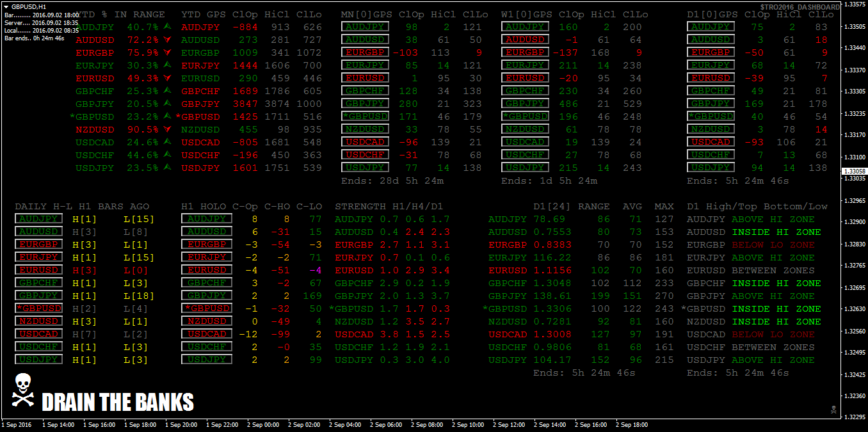The height and width of the screenshot is (432, 868).
Task: Select the AUDJPY box in MN[0]GPS column
Action: click(x=365, y=26)
